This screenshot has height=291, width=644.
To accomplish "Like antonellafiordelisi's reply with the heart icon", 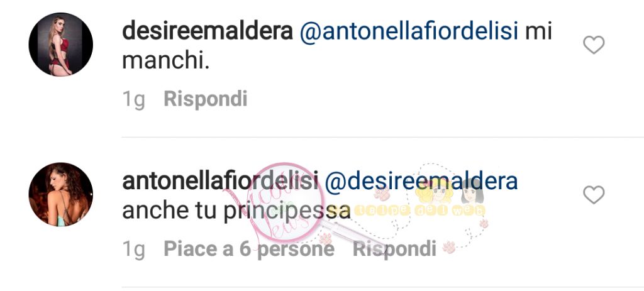I will click(594, 195).
